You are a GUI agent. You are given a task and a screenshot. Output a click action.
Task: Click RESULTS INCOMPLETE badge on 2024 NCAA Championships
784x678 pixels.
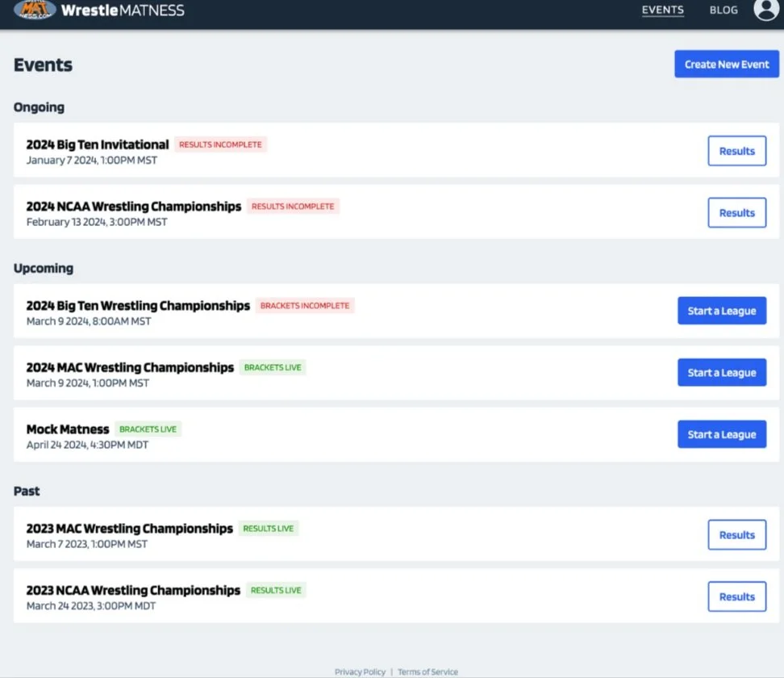point(293,206)
